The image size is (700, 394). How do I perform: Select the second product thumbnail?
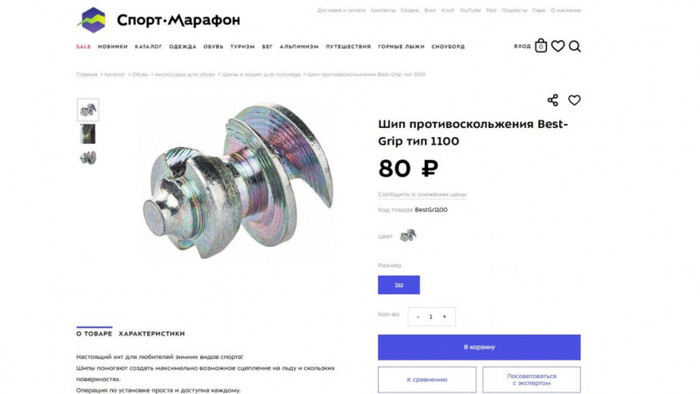88,134
